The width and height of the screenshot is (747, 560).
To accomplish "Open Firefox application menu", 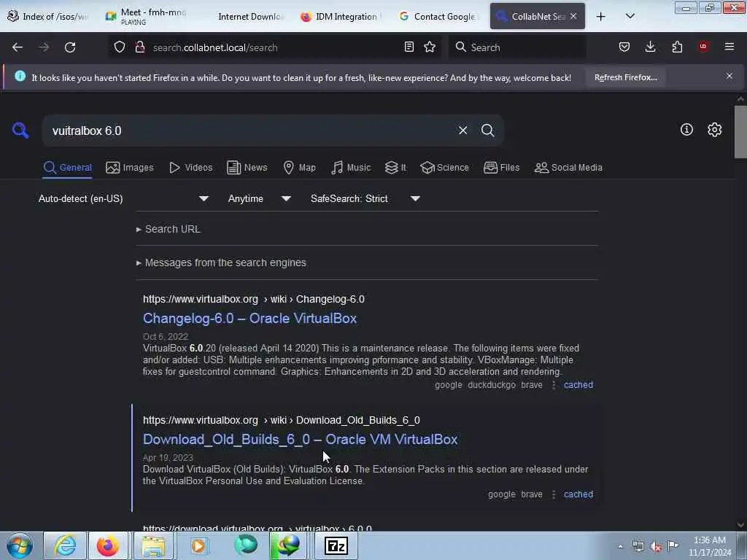I will click(x=729, y=47).
